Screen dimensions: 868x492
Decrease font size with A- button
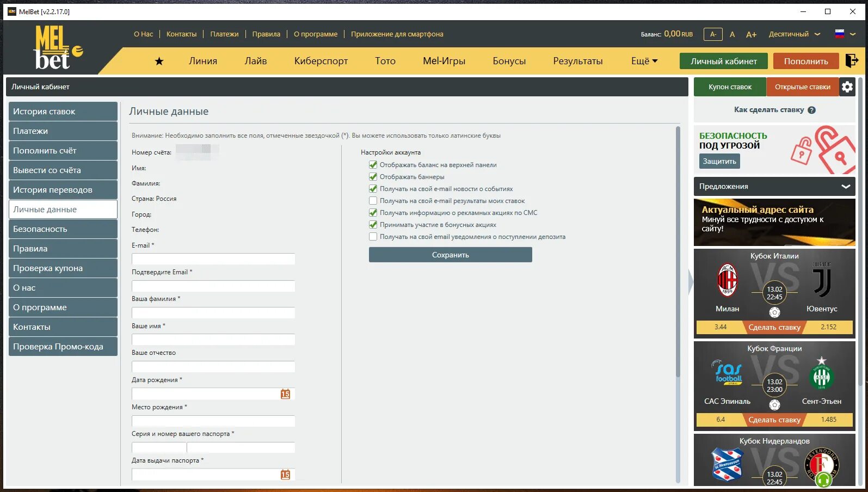(713, 34)
